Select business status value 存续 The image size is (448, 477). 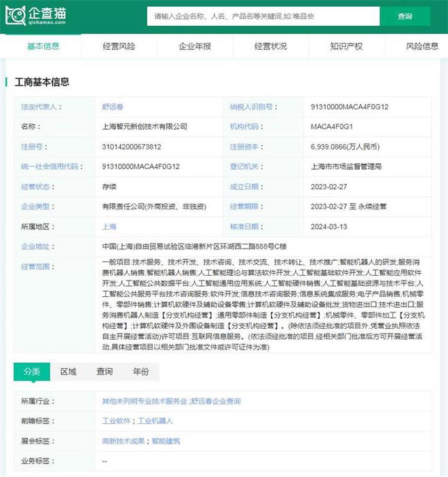coord(109,187)
